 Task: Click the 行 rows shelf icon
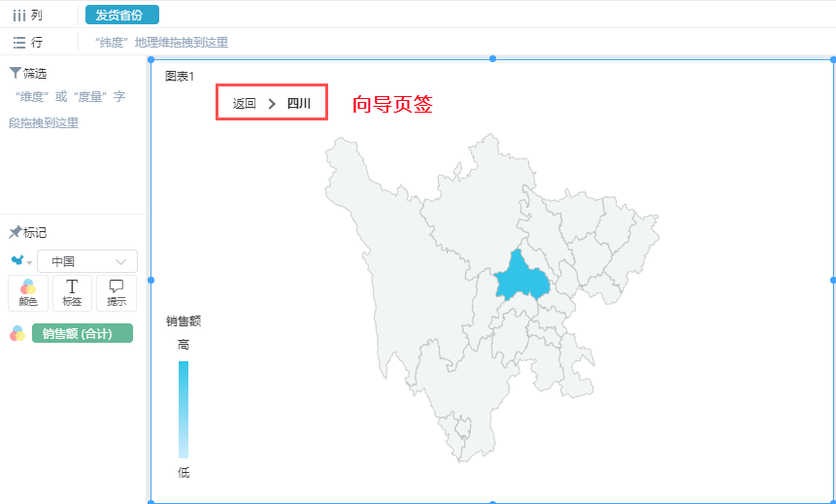point(19,43)
